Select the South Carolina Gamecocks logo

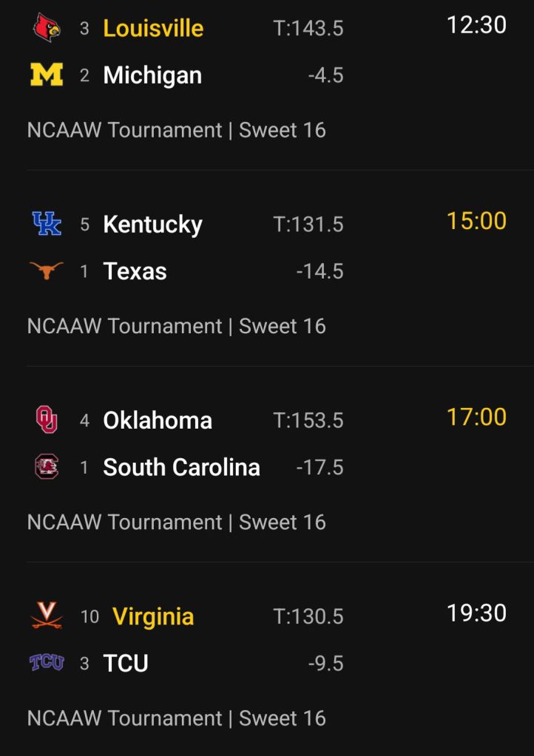[47, 467]
